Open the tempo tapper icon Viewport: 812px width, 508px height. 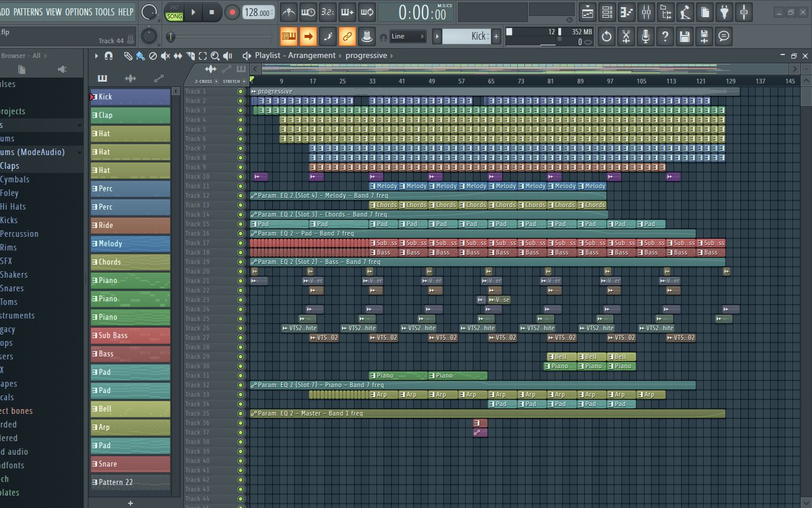tap(685, 11)
